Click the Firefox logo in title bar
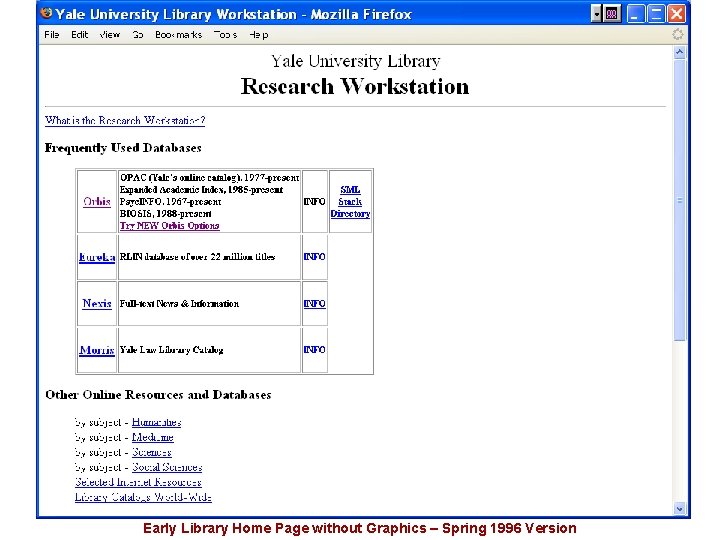Image resolution: width=720 pixels, height=540 pixels. pos(46,13)
